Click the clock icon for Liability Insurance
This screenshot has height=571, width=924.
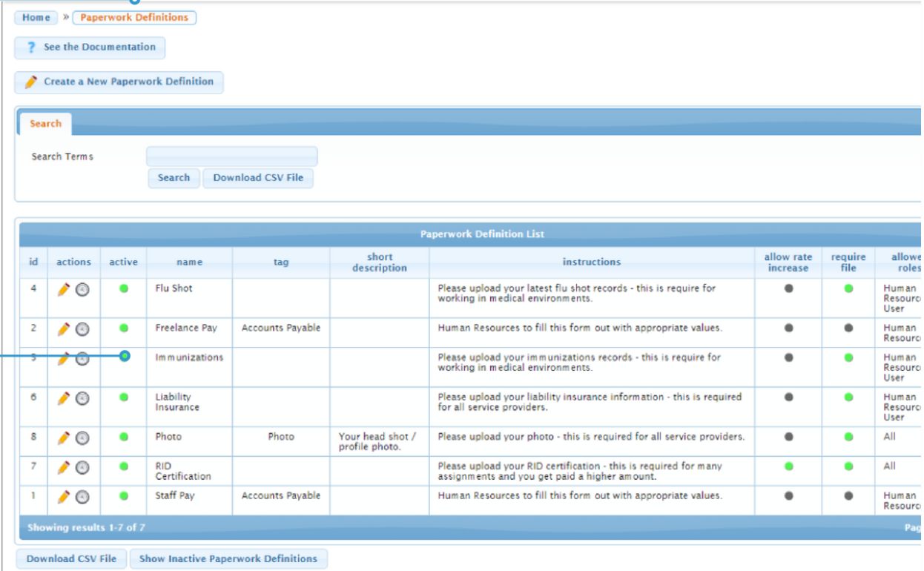tap(82, 398)
